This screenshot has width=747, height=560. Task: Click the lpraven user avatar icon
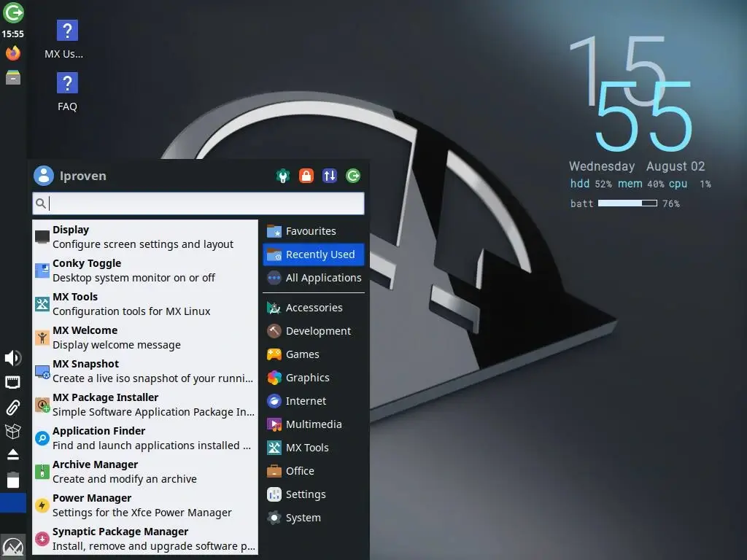[43, 175]
